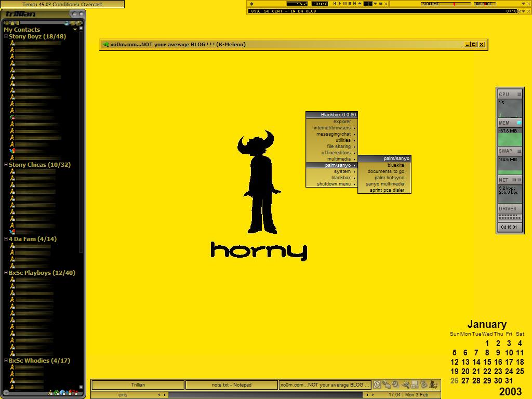532x399 pixels.
Task: Collapse the 4 Da Fam group
Action: click(x=6, y=239)
